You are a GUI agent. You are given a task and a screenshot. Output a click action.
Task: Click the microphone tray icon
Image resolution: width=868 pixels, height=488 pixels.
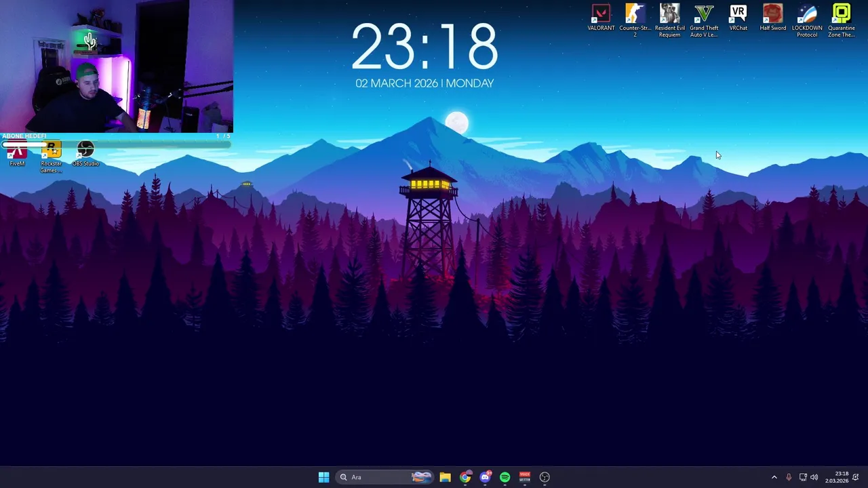tap(789, 477)
